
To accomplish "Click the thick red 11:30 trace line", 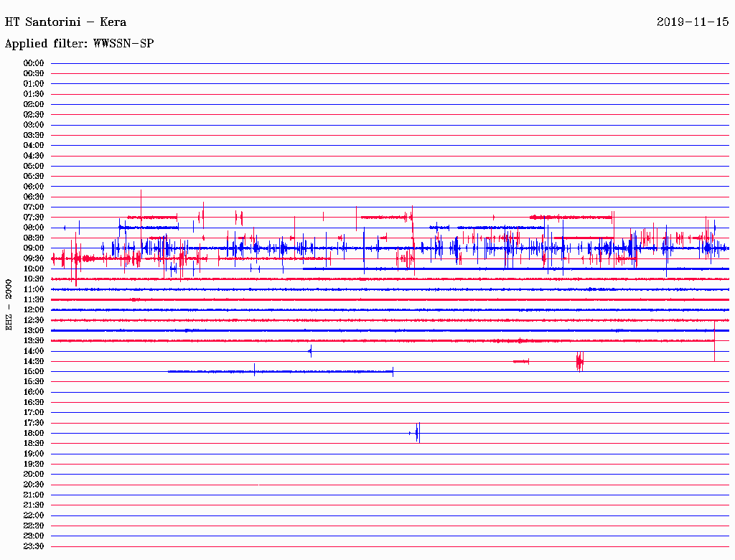I will click(390, 299).
